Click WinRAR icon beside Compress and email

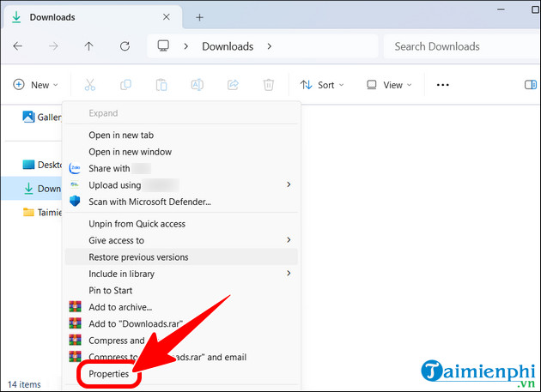click(x=76, y=340)
